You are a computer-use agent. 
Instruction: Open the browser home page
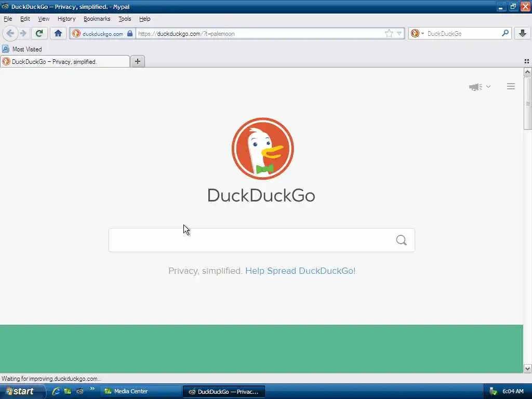[x=58, y=33]
